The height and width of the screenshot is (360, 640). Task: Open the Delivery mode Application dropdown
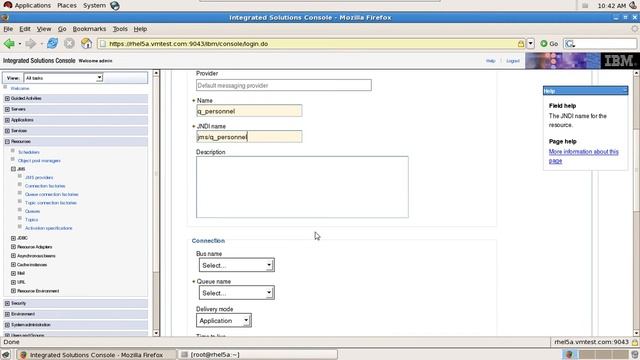(224, 321)
